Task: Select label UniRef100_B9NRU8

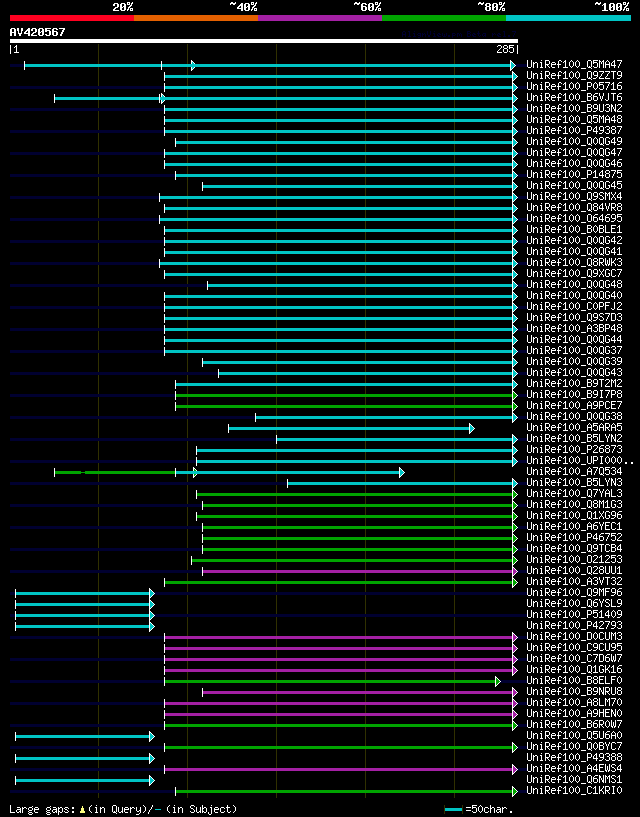Action: (x=574, y=691)
